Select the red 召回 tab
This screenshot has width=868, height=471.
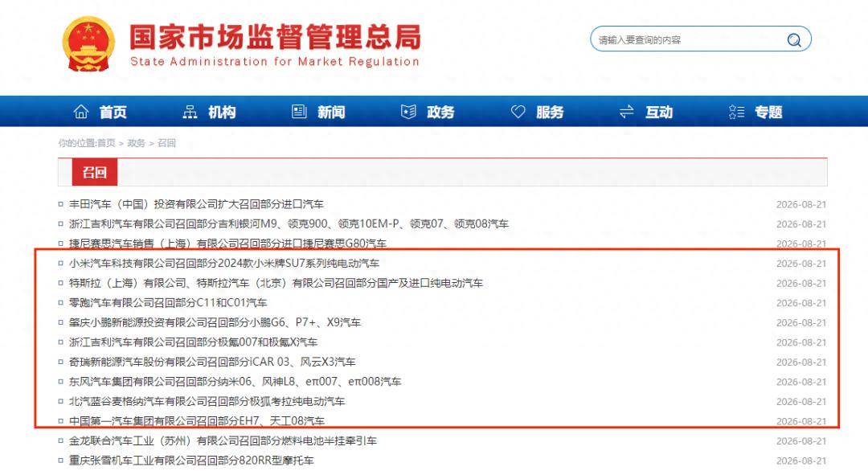click(95, 172)
